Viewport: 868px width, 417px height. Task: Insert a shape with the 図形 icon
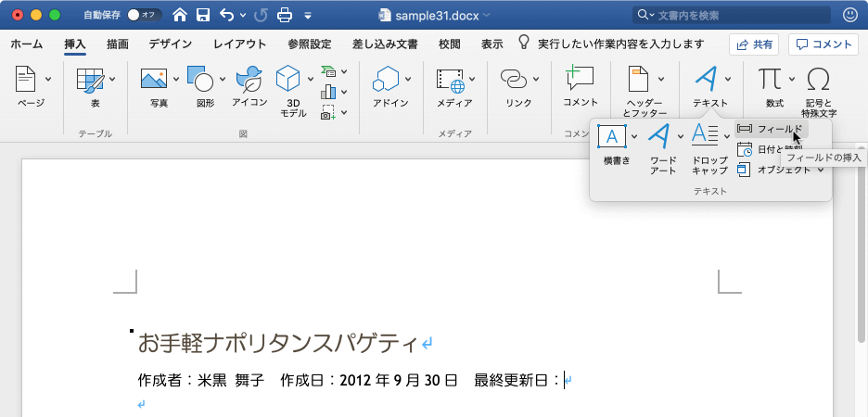[x=199, y=79]
